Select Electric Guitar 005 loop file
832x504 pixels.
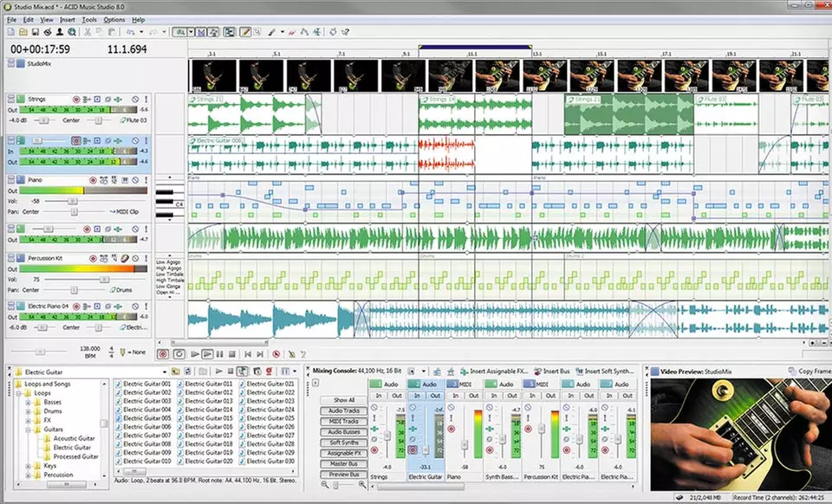pos(143,418)
